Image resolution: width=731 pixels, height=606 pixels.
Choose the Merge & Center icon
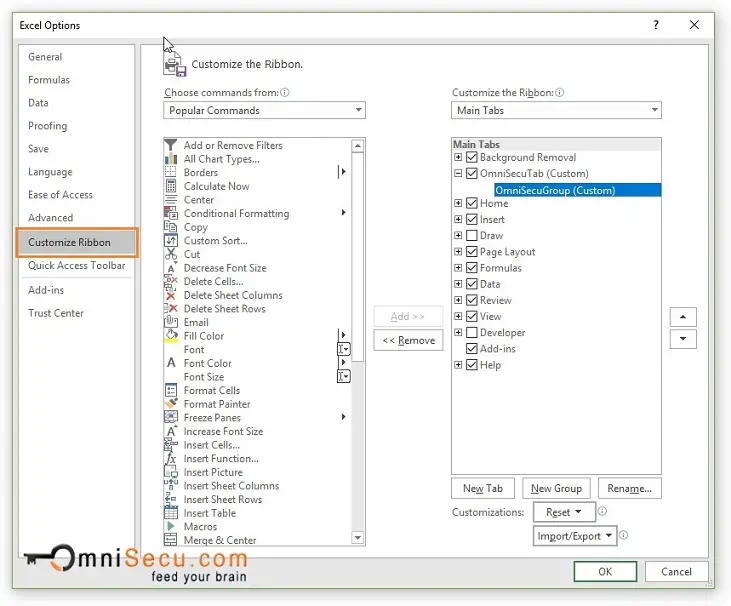[x=171, y=540]
